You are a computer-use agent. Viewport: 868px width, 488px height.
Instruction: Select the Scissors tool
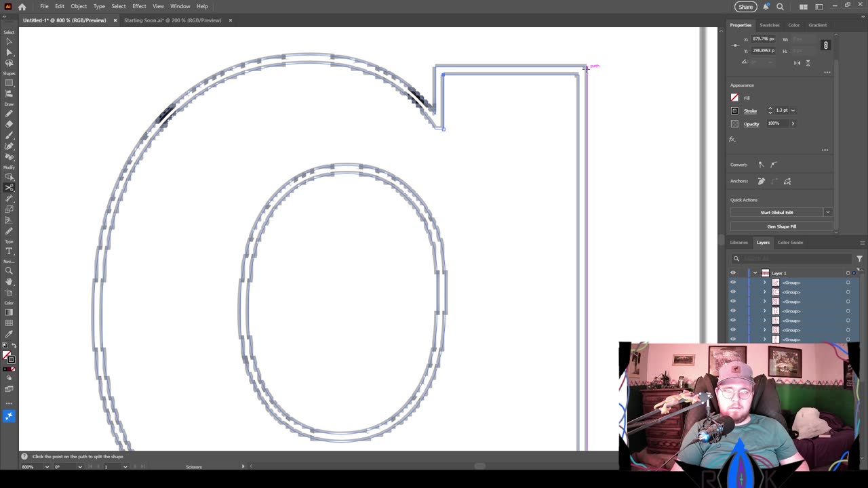[x=9, y=188]
